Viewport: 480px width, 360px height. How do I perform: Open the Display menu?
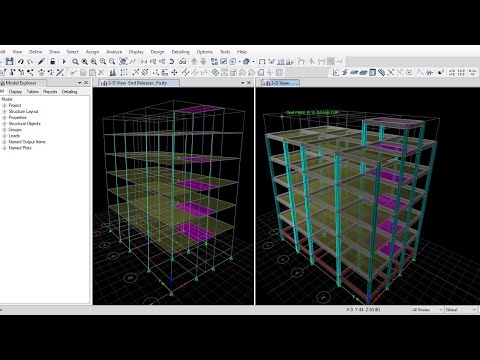[136, 52]
